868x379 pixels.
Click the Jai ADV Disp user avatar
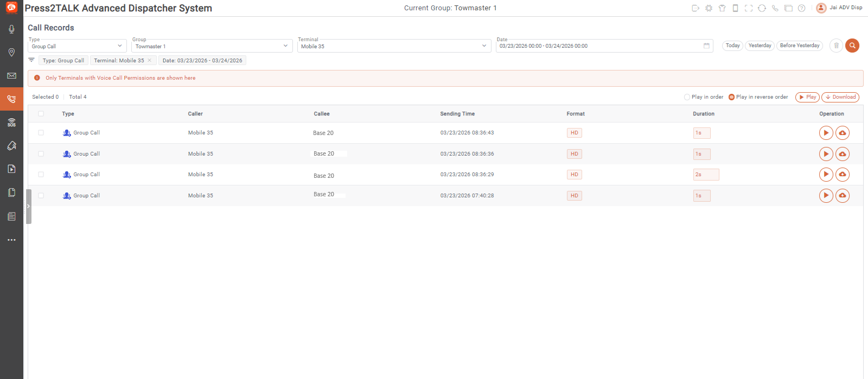821,8
